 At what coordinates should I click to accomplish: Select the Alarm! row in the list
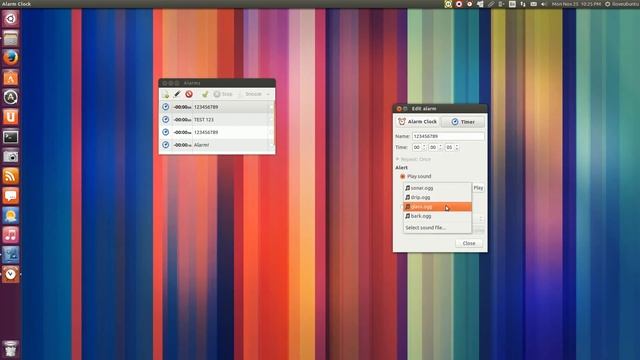(x=217, y=145)
